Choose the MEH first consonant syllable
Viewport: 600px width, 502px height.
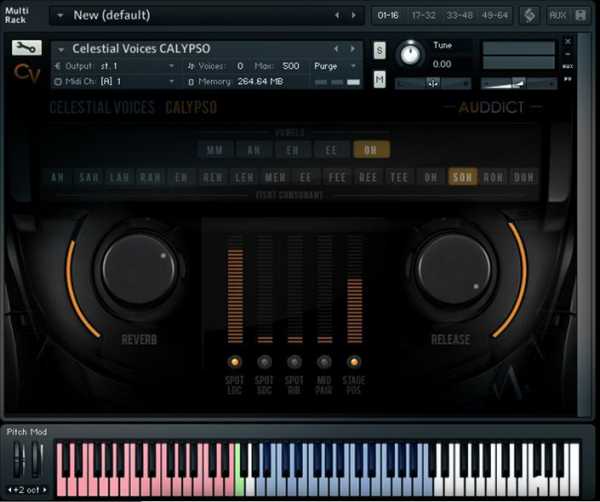click(x=275, y=177)
